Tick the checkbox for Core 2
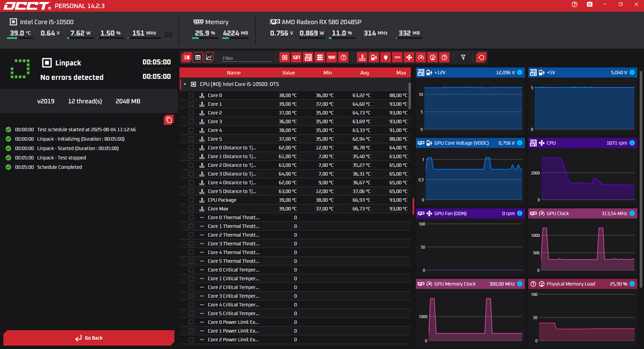 (191, 113)
